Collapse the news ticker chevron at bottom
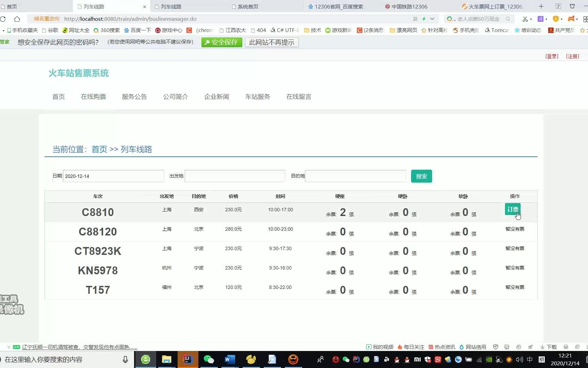 click(9, 347)
